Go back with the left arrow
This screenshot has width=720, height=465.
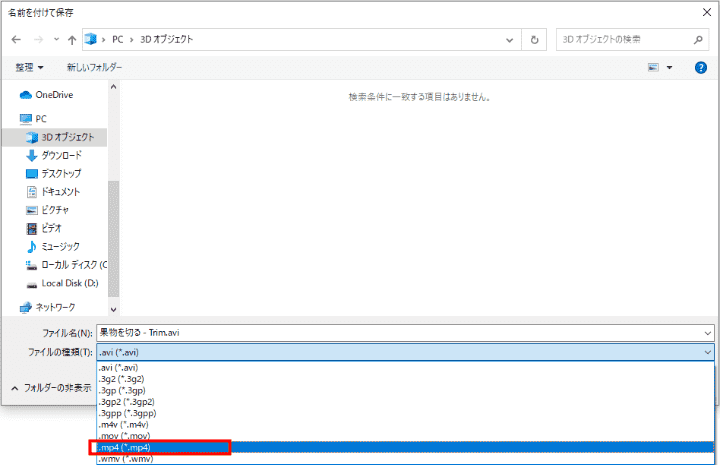tap(16, 39)
